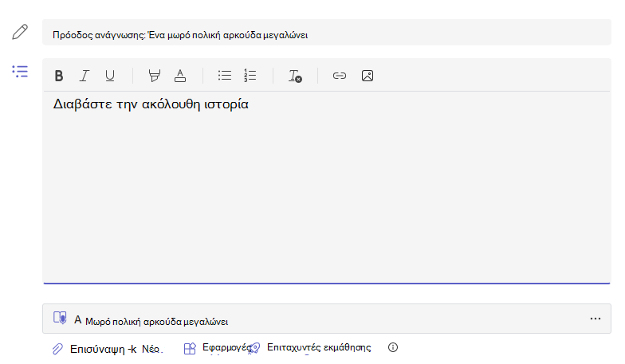Insert an image into instructions
The width and height of the screenshot is (625, 364).
pyautogui.click(x=368, y=76)
